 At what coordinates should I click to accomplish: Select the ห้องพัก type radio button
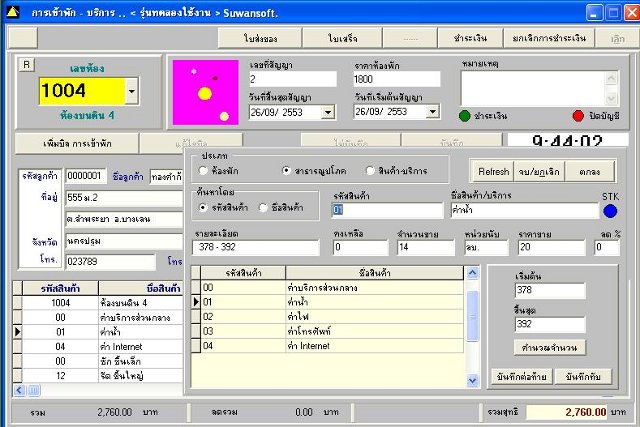click(203, 171)
